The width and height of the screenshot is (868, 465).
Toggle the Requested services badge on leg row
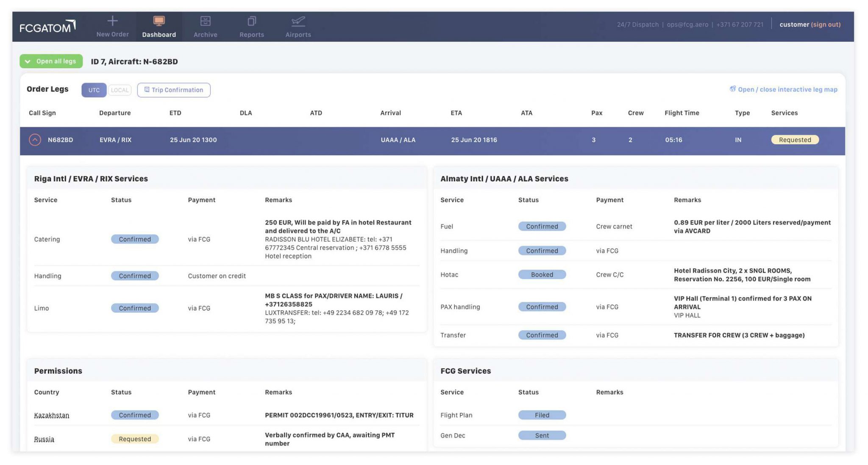pos(795,139)
